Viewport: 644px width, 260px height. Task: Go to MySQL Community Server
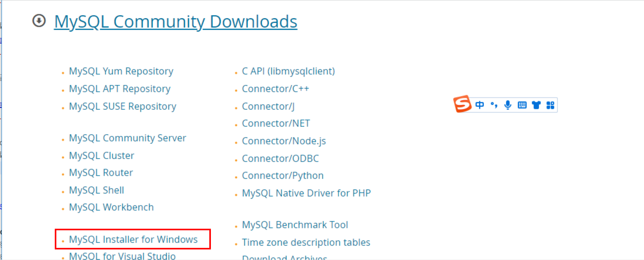point(128,138)
